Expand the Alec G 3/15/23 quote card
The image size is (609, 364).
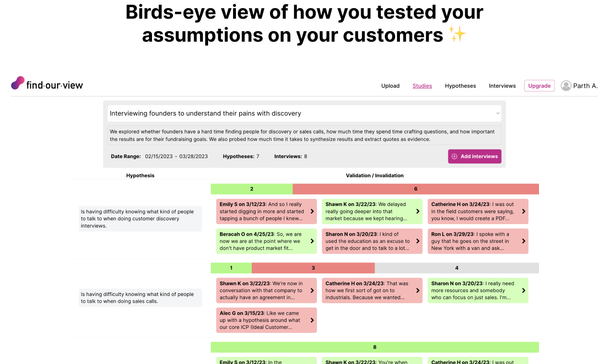point(266,320)
